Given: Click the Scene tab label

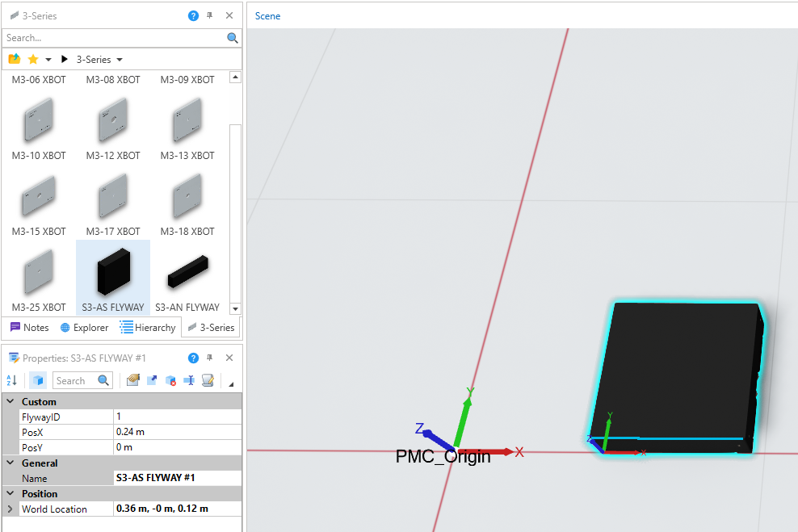Looking at the screenshot, I should click(267, 16).
